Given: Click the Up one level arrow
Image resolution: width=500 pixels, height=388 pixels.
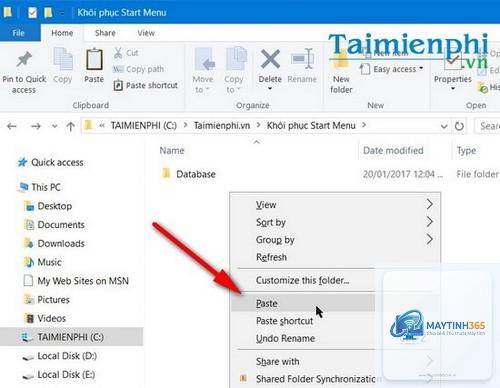Looking at the screenshot, I should tap(70, 126).
